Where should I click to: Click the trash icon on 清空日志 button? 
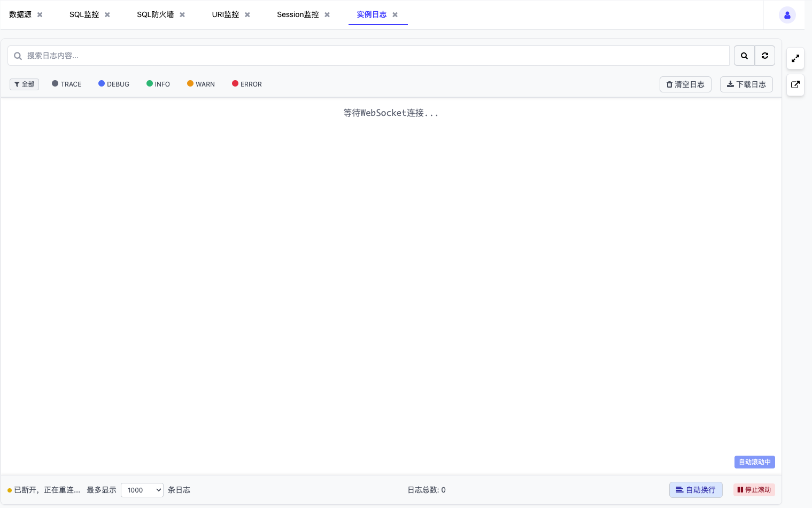pos(669,84)
